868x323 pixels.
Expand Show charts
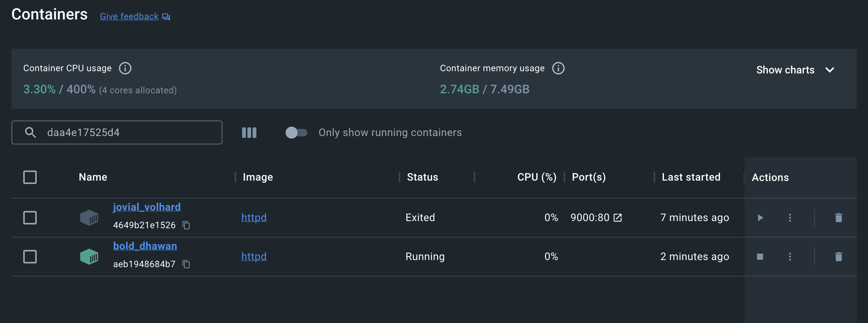[795, 70]
